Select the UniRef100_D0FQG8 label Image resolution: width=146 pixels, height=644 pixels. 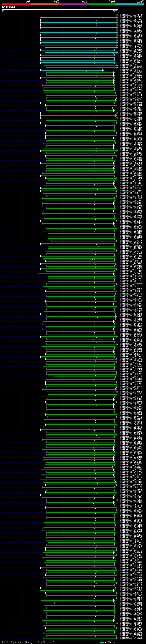(131, 183)
